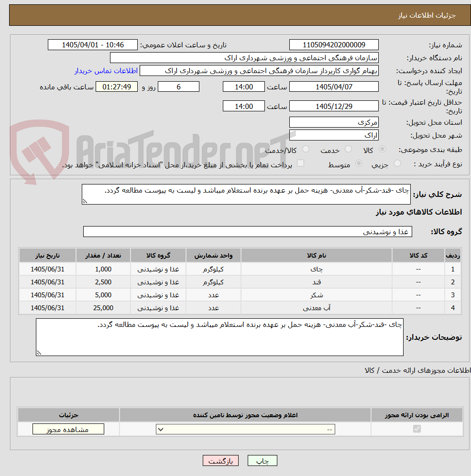Toggle Islamic treasury payment checkbox
This screenshot has width=471, height=476.
click(300, 163)
